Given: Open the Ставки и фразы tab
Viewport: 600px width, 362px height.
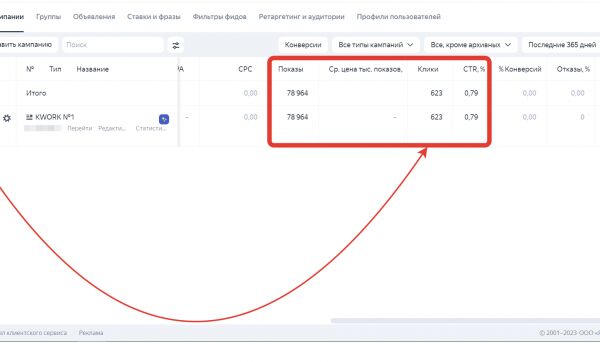Looking at the screenshot, I should pyautogui.click(x=154, y=17).
